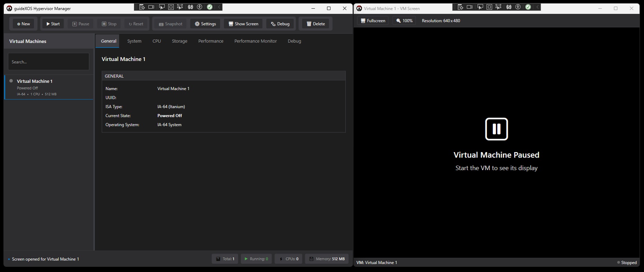Click the 'IA-64 System' Operating System value
The width and height of the screenshot is (644, 272).
pyautogui.click(x=169, y=125)
